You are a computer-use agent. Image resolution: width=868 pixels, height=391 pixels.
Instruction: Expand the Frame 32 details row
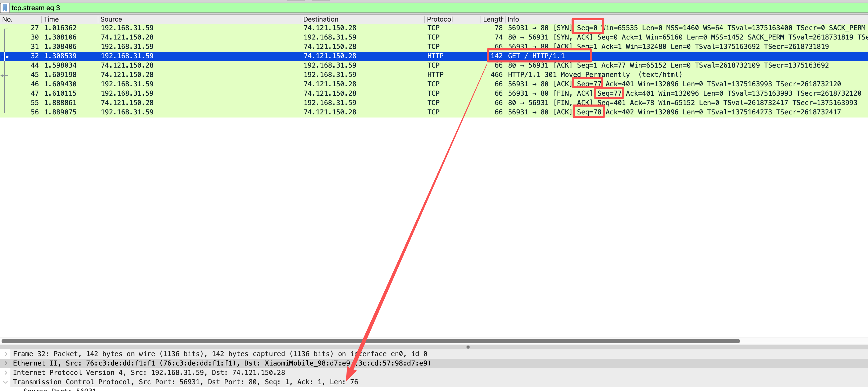(6, 354)
